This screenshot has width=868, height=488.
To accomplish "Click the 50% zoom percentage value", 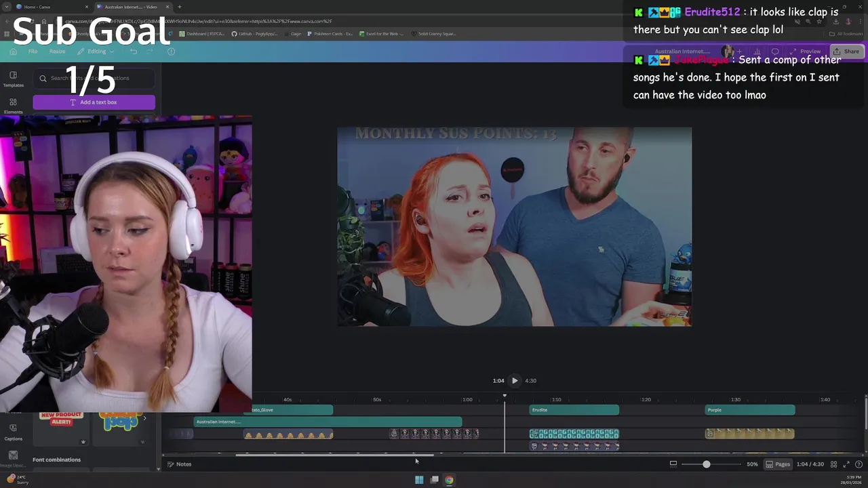I will point(752,464).
